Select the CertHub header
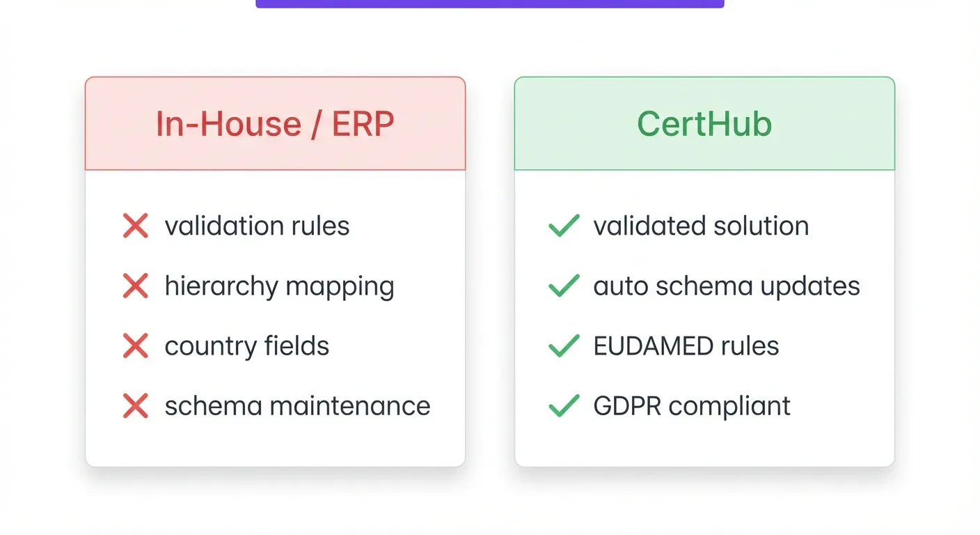980x535 pixels. 704,124
